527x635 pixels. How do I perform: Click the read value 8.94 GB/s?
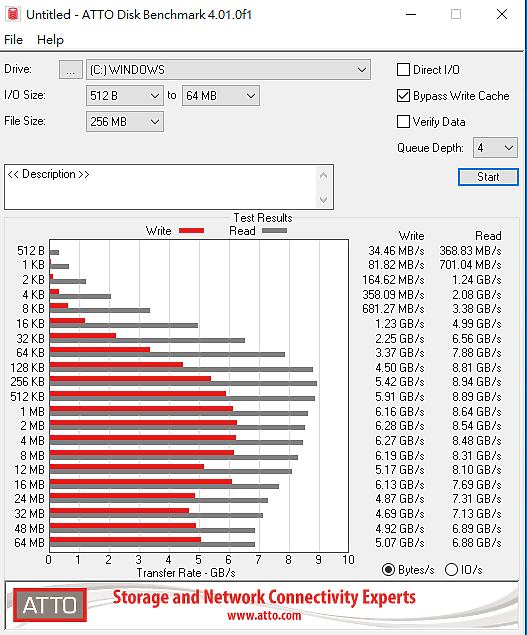point(477,382)
